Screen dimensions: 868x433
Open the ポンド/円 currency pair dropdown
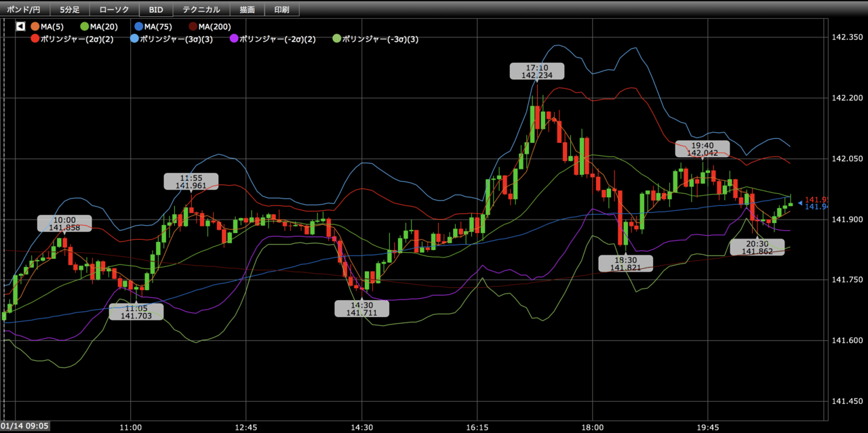(x=26, y=9)
